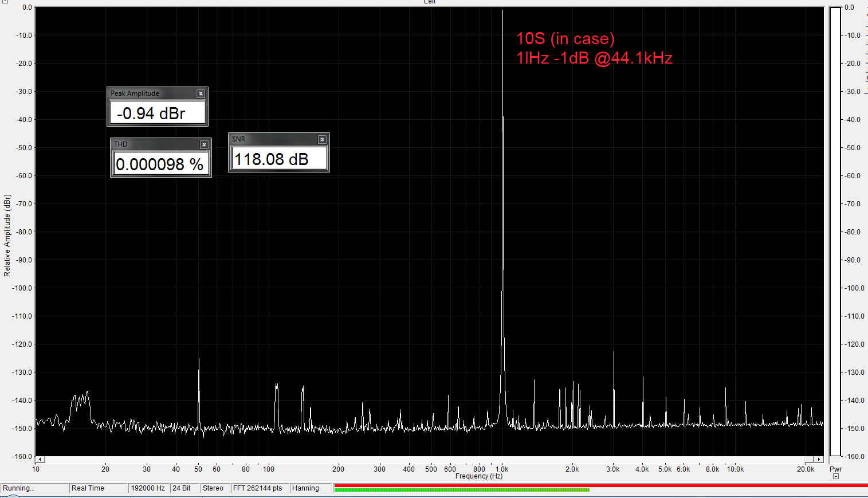Click the 24 Bit status entry

click(x=184, y=488)
